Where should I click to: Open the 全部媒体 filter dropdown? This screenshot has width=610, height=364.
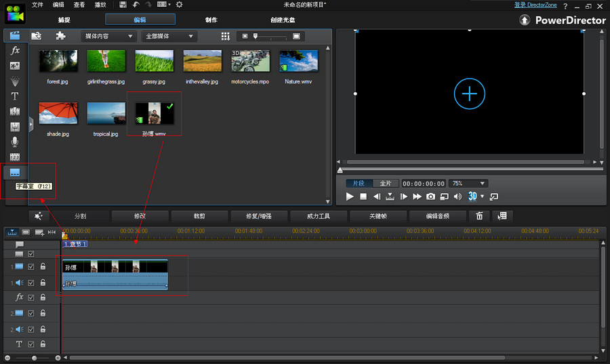[x=169, y=36]
